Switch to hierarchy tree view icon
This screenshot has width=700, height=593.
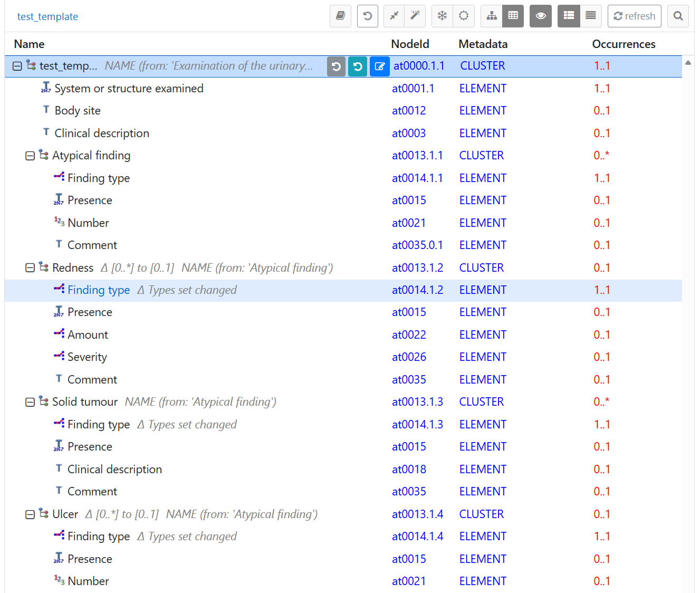[492, 16]
